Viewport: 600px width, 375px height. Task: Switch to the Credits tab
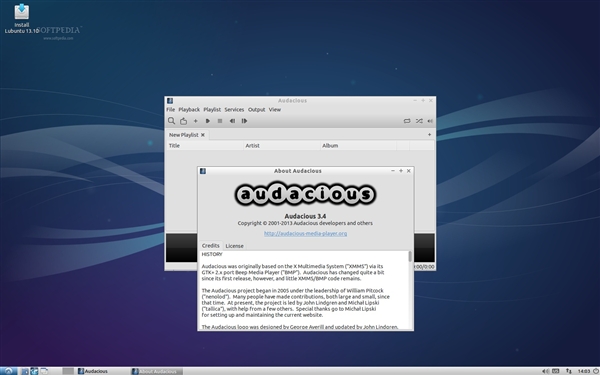pyautogui.click(x=210, y=246)
